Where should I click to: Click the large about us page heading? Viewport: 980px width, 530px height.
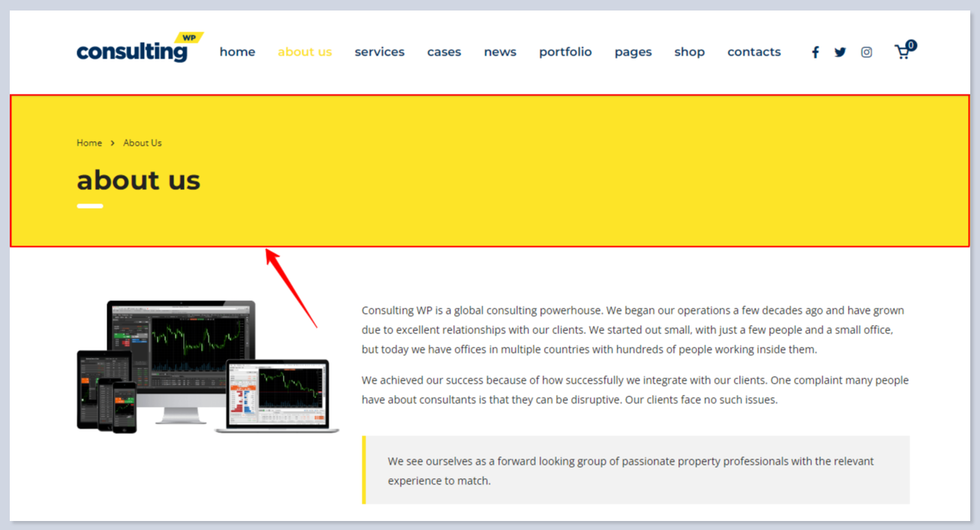(x=139, y=180)
